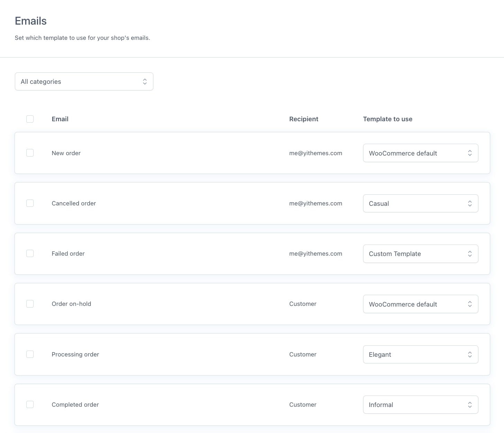Open the All categories filter dropdown
This screenshot has height=433, width=504.
(x=84, y=81)
